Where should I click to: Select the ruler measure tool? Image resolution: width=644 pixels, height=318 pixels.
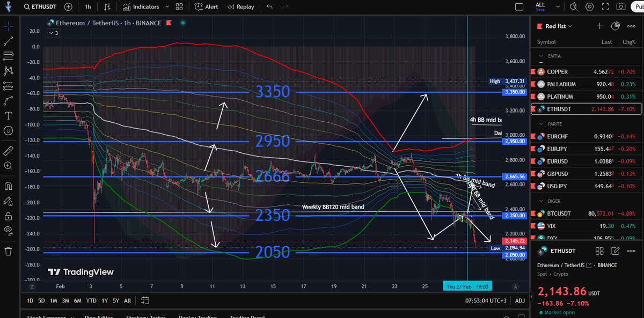(x=8, y=151)
